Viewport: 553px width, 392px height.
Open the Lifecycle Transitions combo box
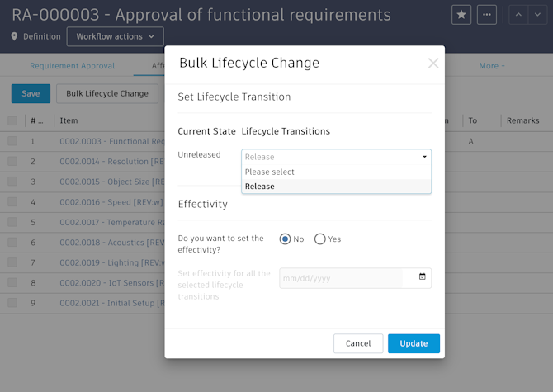[336, 156]
